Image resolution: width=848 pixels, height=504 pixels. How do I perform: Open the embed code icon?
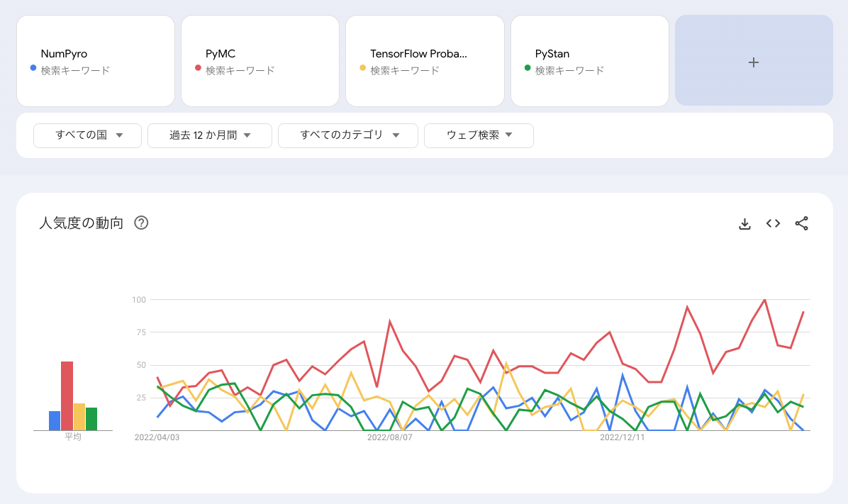point(773,223)
